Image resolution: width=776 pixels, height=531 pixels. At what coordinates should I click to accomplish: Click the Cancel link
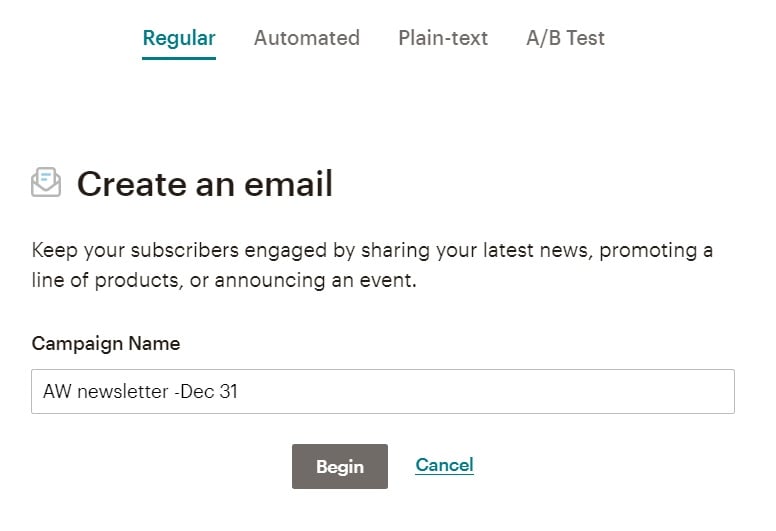click(444, 465)
